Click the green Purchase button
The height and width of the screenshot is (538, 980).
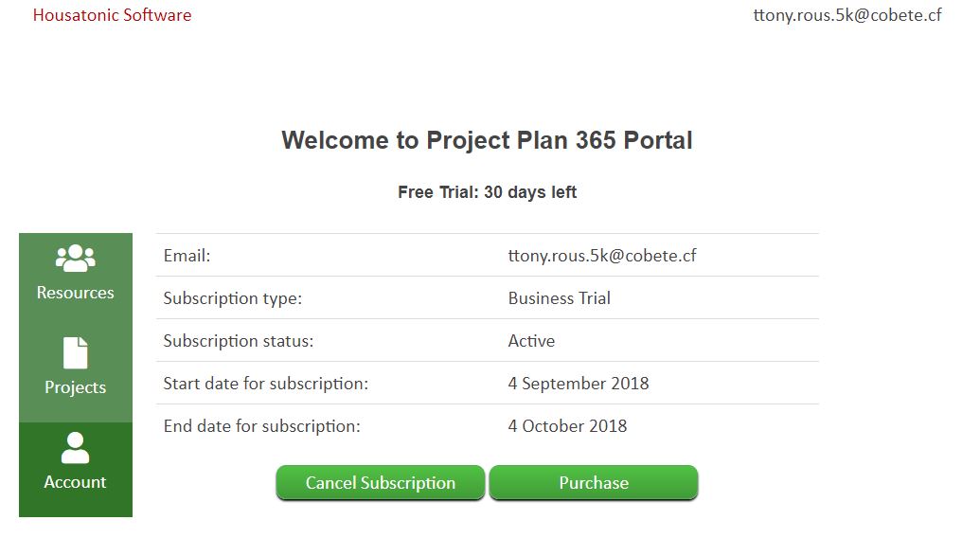coord(594,482)
